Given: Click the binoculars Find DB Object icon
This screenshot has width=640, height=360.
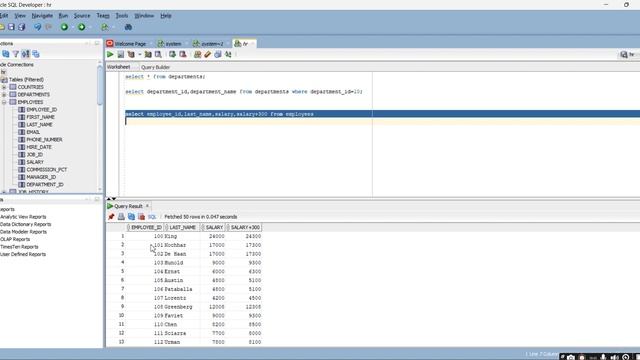Looking at the screenshot, I should (128, 27).
